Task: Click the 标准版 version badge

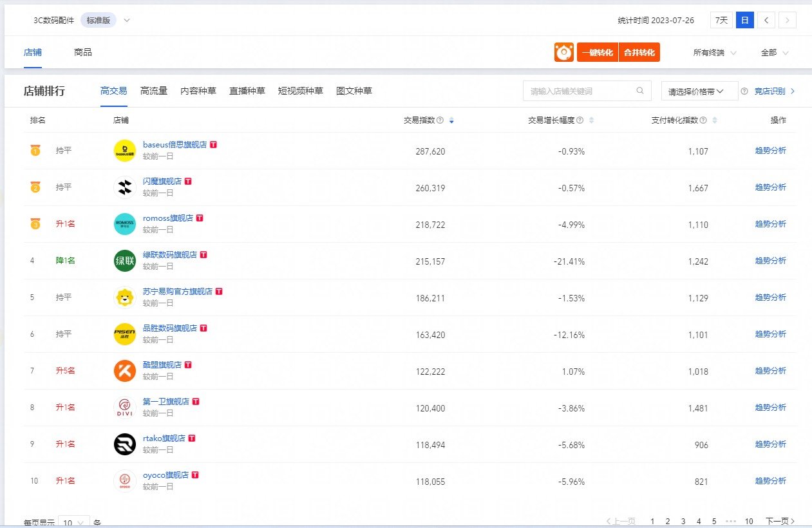Action: click(x=99, y=20)
